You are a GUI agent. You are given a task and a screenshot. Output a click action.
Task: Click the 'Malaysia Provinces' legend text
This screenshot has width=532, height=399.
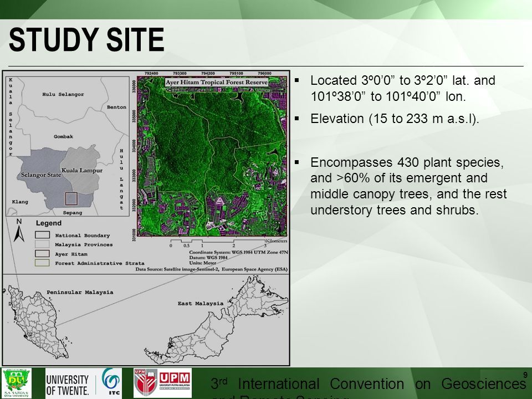coord(84,244)
